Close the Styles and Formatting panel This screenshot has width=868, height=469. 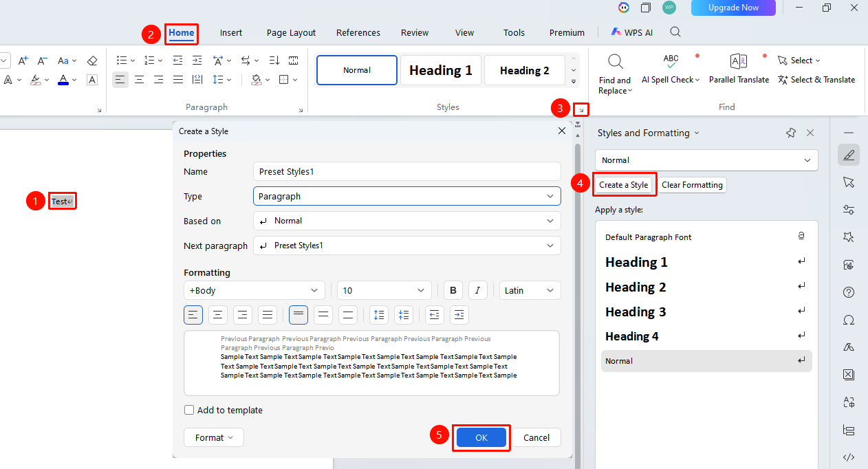810,133
